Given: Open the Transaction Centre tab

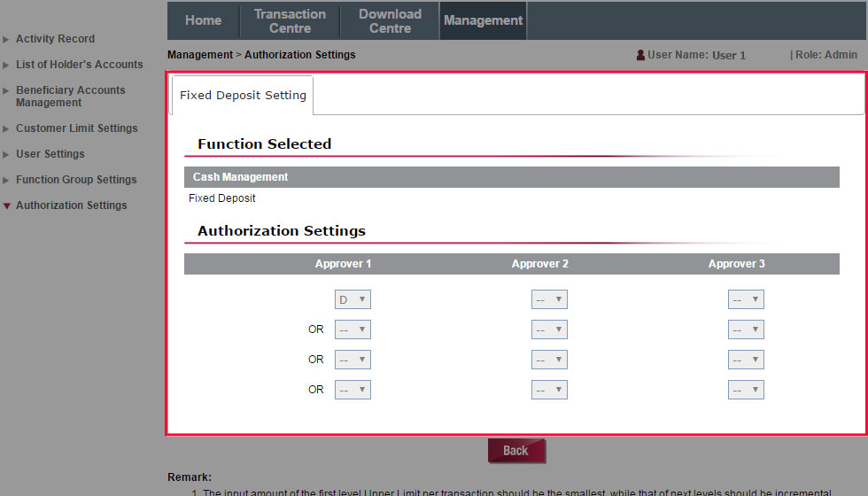Looking at the screenshot, I should [290, 20].
